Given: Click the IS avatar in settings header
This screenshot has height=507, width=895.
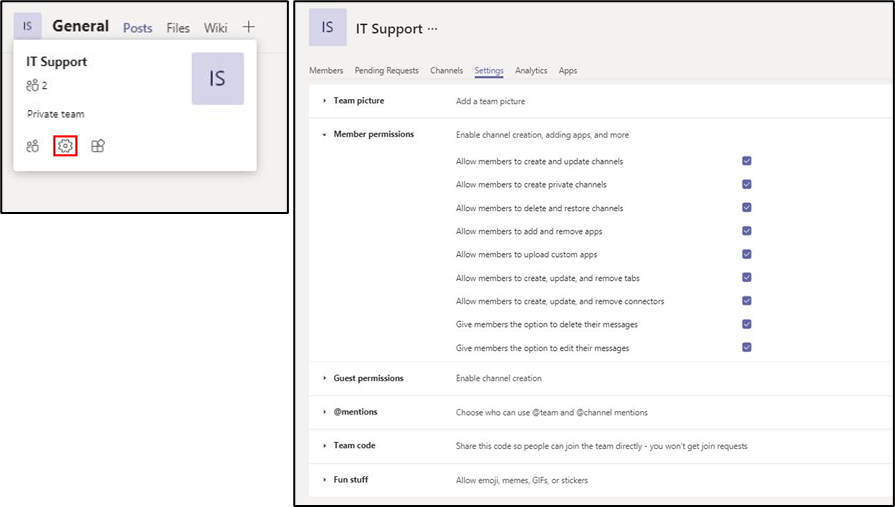Looking at the screenshot, I should tap(328, 27).
